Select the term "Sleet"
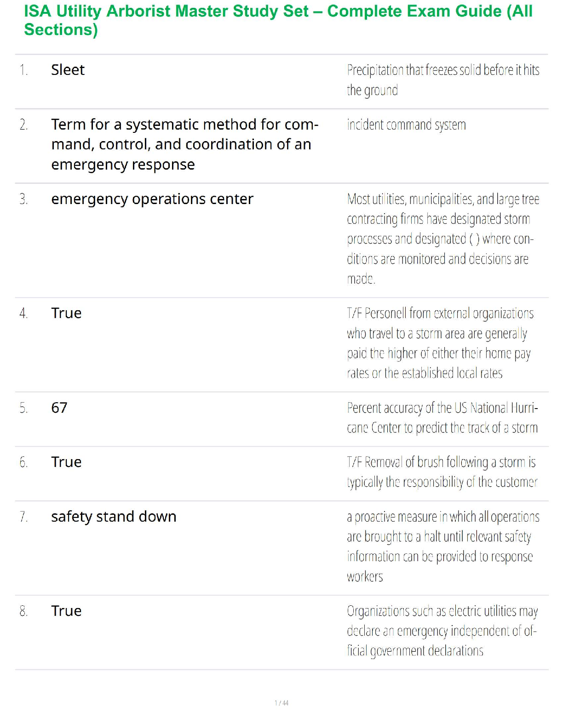Screen dimensions: 563x728 [x=68, y=70]
